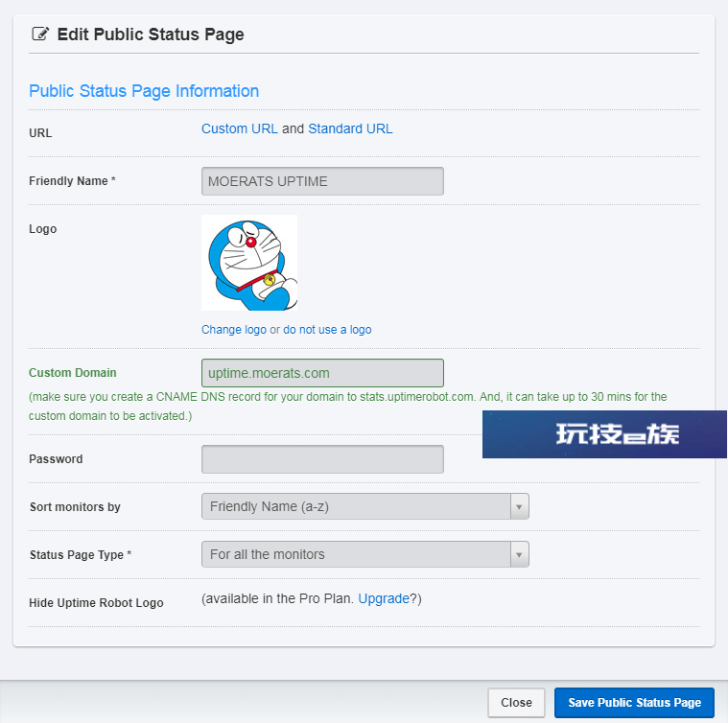
Task: Click the Password label
Action: tap(56, 459)
